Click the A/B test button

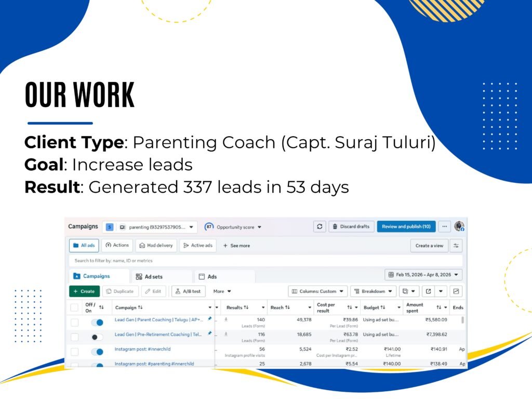[x=188, y=291]
